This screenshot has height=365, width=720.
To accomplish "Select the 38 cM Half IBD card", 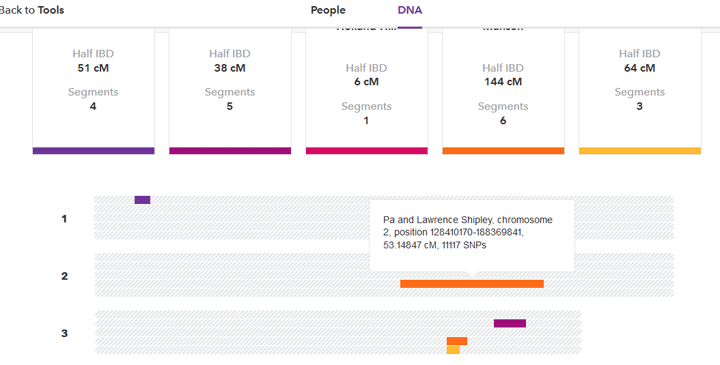I will 230,91.
